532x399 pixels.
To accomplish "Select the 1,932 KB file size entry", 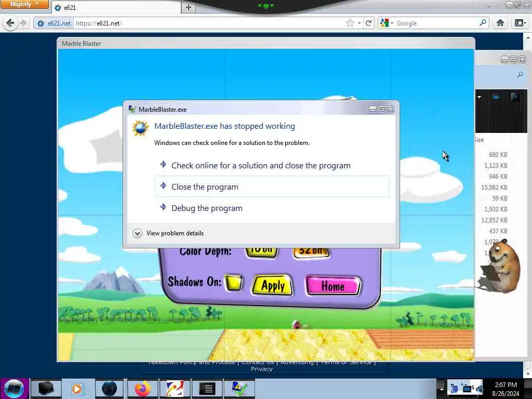I will pyautogui.click(x=496, y=209).
